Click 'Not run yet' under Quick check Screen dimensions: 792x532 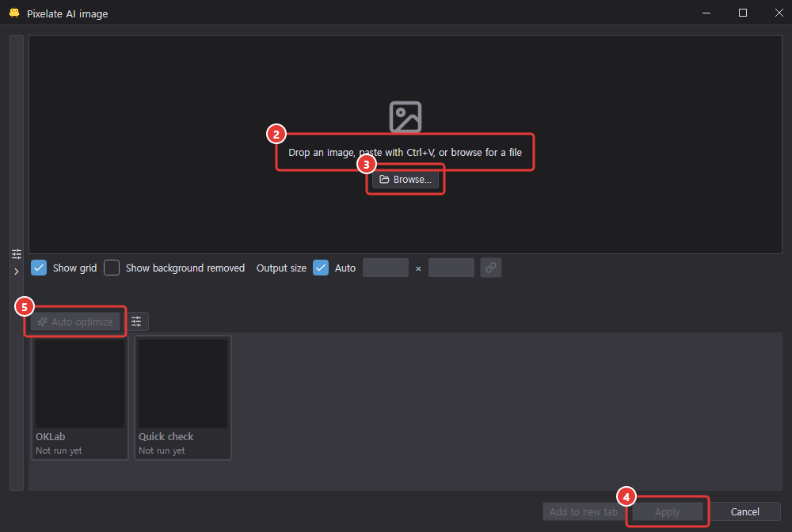coord(162,450)
